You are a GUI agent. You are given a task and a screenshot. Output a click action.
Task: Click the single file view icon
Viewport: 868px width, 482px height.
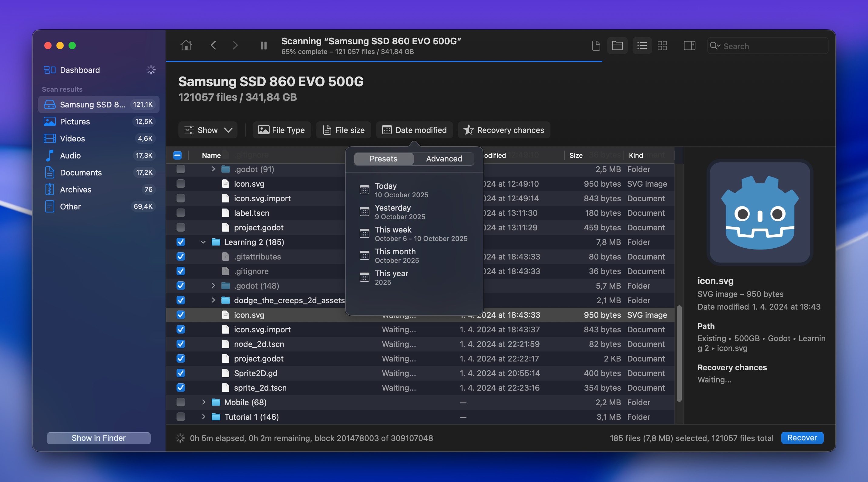596,46
